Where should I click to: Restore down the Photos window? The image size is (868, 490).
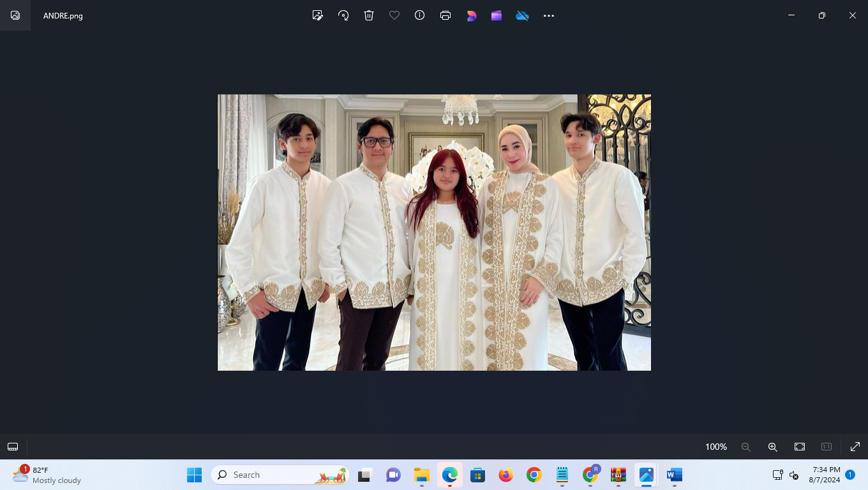click(x=822, y=15)
